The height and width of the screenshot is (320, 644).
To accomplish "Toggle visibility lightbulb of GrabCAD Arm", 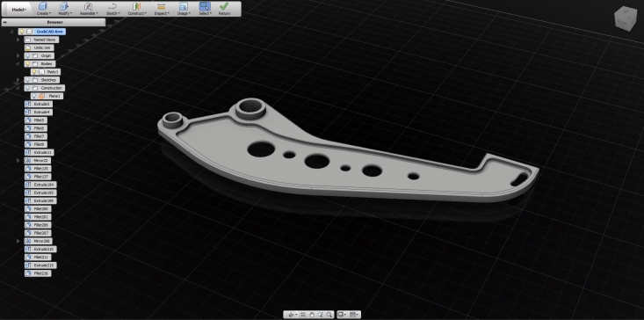I will tap(22, 32).
